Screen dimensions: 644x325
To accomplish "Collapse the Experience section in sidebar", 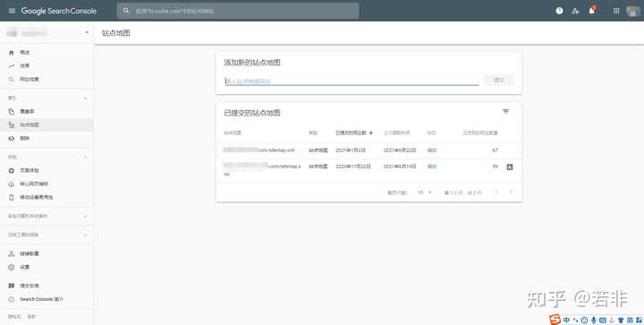I will (x=85, y=157).
